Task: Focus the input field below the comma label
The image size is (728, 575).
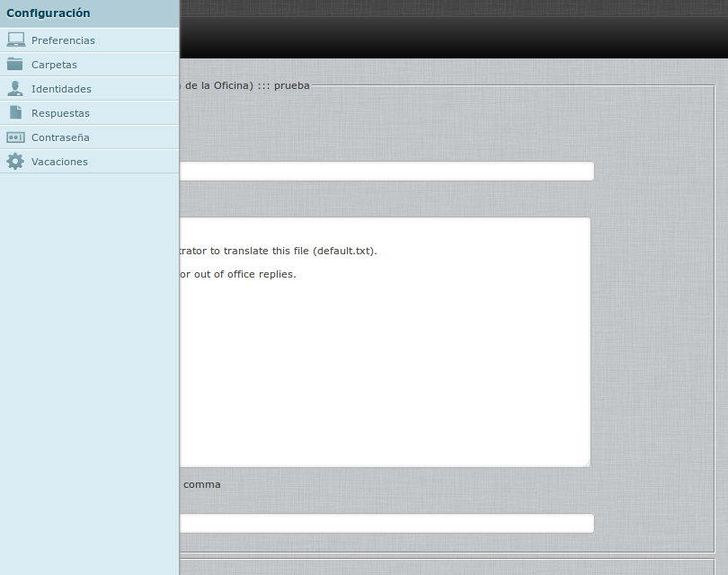Action: 386,523
